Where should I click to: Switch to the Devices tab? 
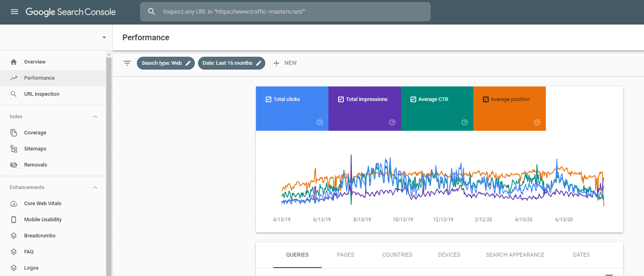click(x=449, y=255)
